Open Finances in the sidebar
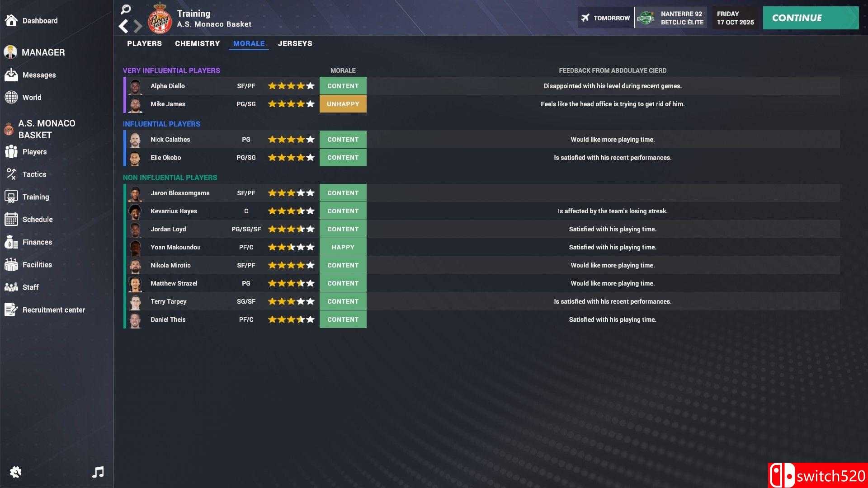This screenshot has width=868, height=488. click(x=37, y=242)
